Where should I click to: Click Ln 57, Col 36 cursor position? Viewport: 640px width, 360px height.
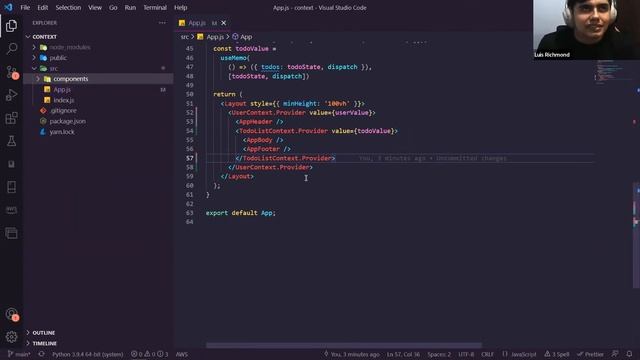tap(403, 354)
